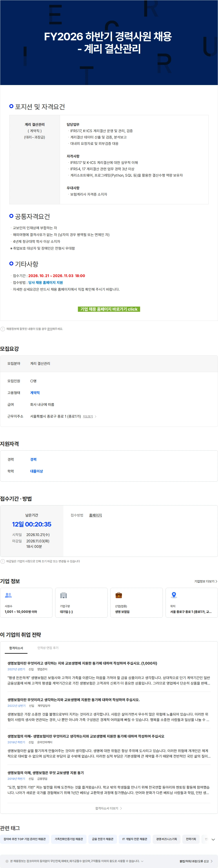Click the info icon beside 마감일은 기업의 사정
The image size is (218, 868).
click(3, 561)
